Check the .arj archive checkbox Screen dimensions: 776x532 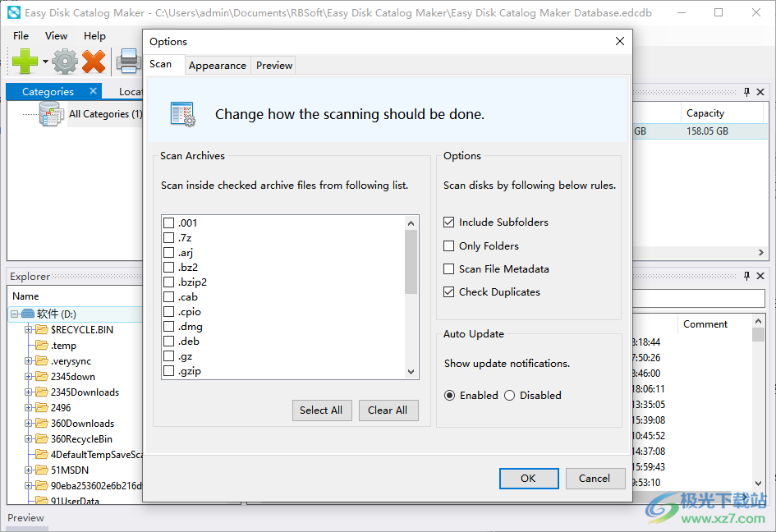[x=169, y=252]
